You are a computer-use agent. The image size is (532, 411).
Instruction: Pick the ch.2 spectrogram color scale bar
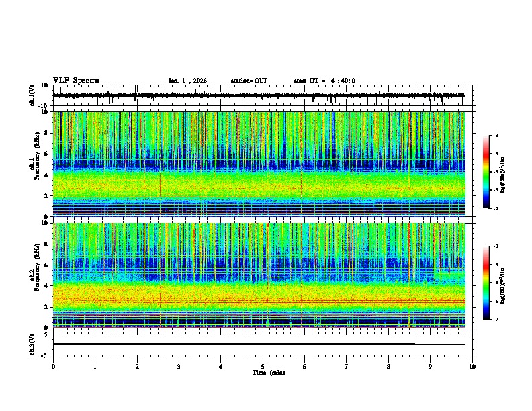486,283
